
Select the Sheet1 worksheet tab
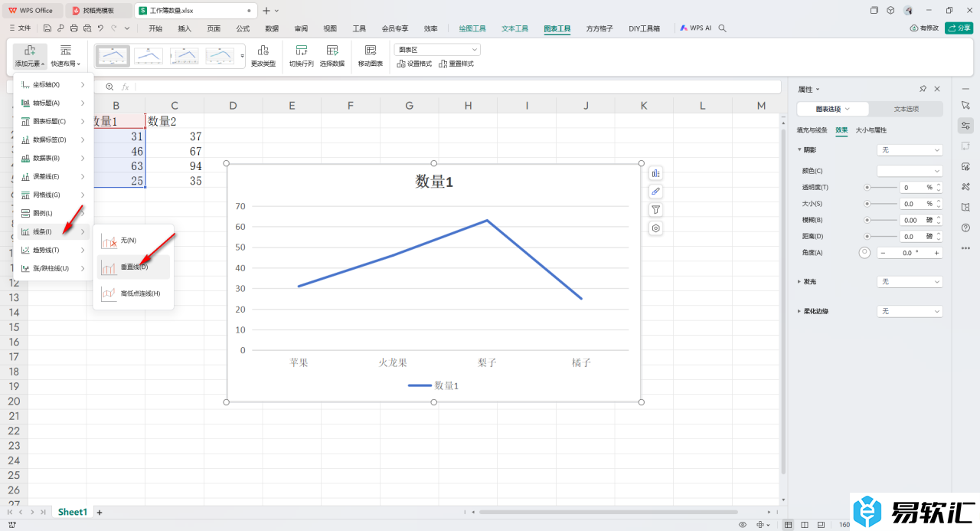[x=73, y=512]
